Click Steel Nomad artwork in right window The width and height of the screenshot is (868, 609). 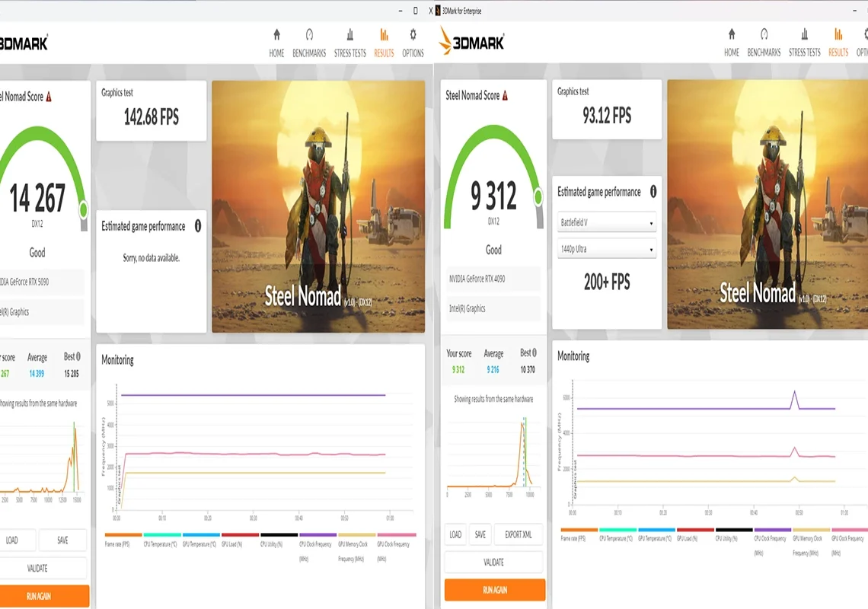[767, 204]
